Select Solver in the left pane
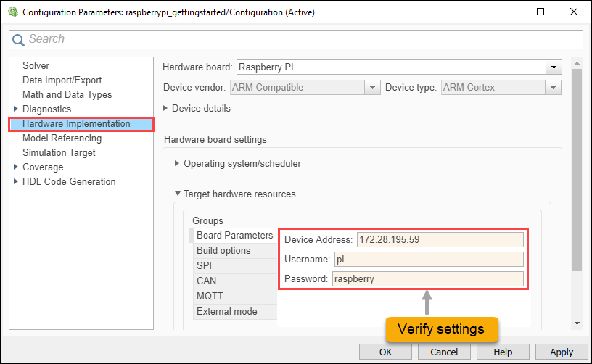 coord(36,66)
